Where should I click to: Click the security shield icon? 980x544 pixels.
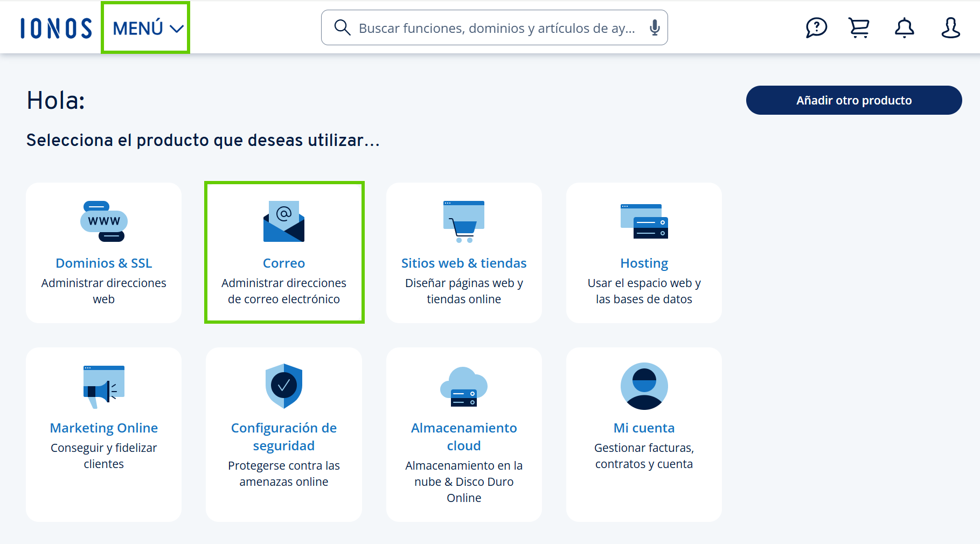pyautogui.click(x=284, y=386)
